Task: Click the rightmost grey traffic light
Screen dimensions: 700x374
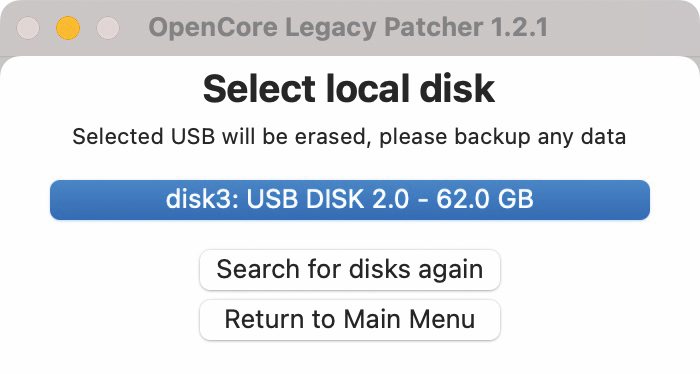Action: coord(108,28)
